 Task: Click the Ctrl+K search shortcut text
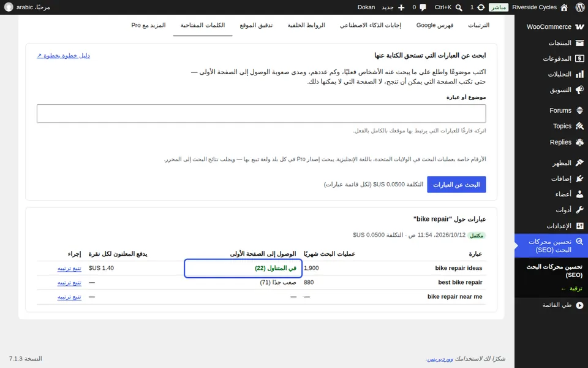point(443,7)
